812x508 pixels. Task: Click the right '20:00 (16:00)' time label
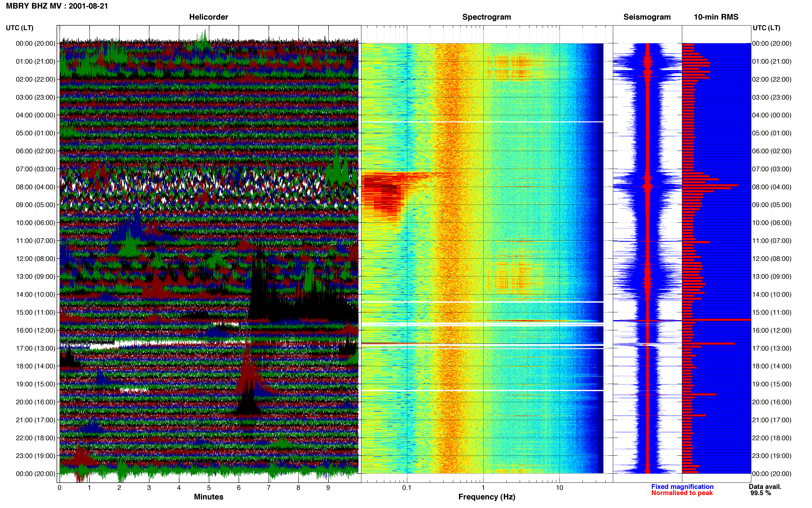(772, 402)
